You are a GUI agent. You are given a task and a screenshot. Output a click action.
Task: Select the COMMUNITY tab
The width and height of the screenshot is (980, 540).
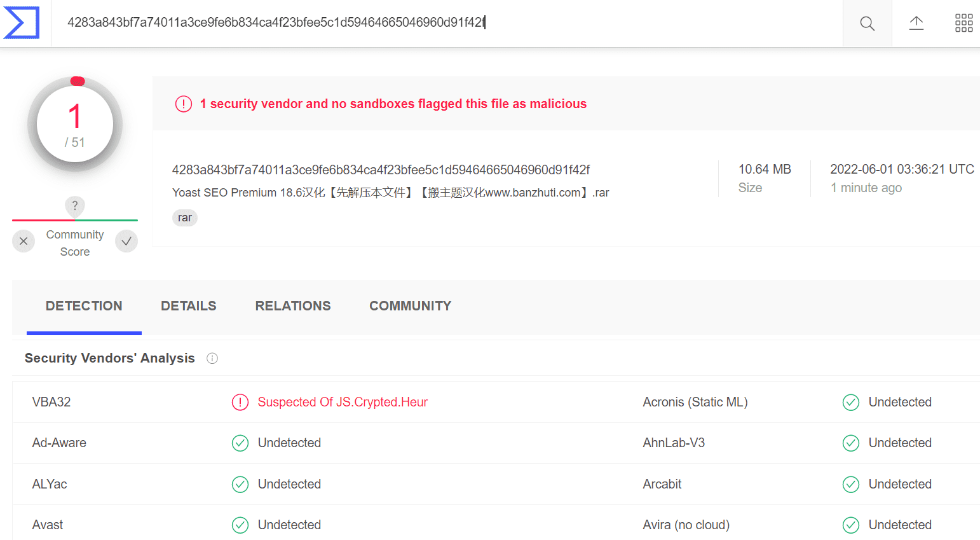[411, 306]
